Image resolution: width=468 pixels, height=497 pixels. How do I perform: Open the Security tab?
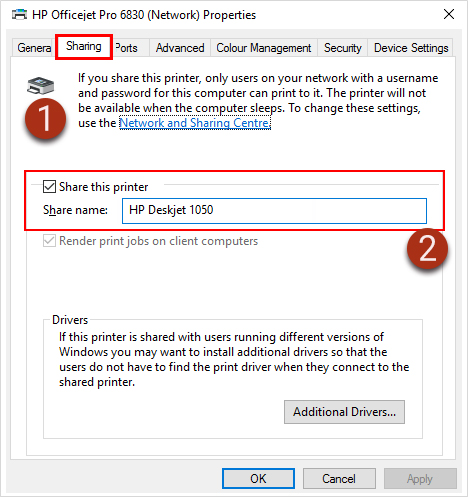point(343,48)
